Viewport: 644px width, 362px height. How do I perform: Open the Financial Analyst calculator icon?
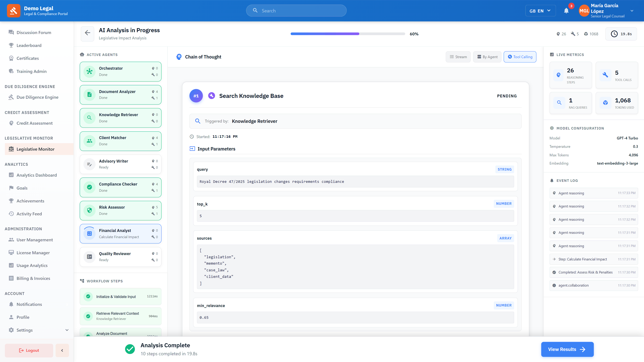point(89,233)
